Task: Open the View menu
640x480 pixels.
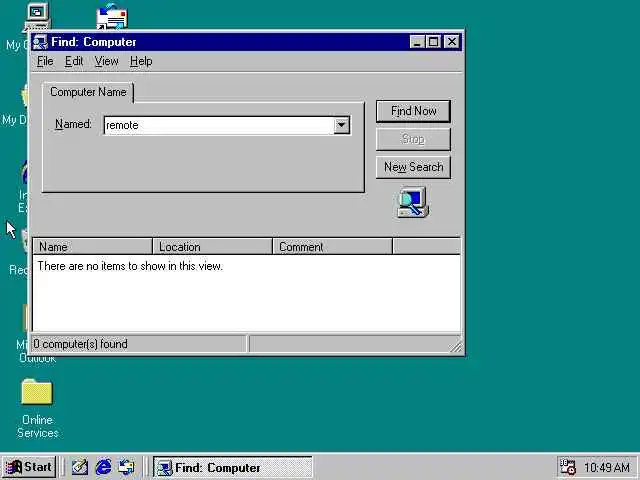Action: click(107, 61)
